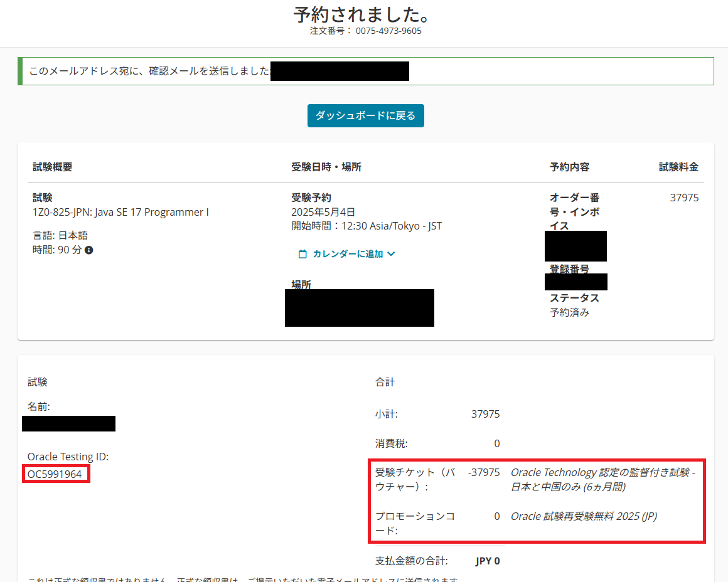The height and width of the screenshot is (582, 728).
Task: Click the start time 12:30 Asia/Tokyo - JST
Action: (x=392, y=226)
